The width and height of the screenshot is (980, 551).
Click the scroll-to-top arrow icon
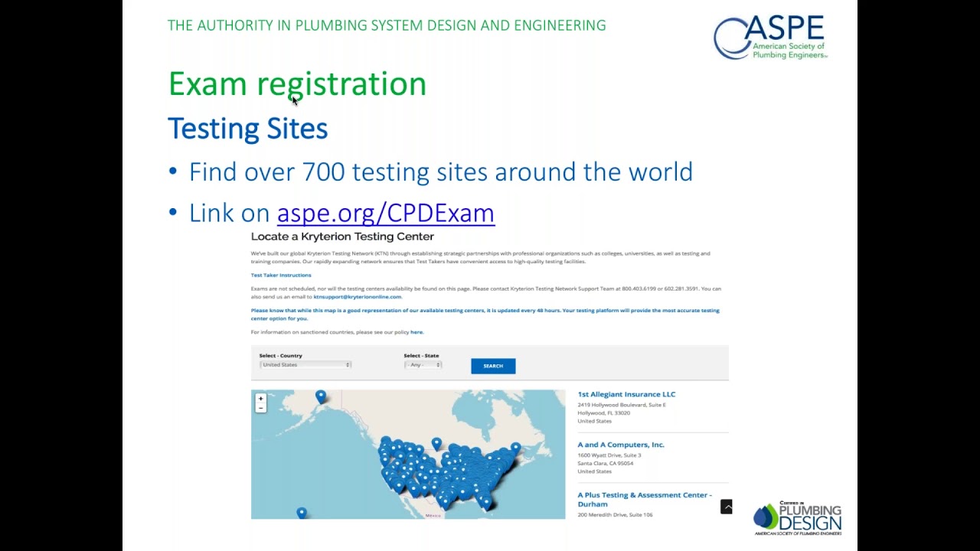click(727, 507)
